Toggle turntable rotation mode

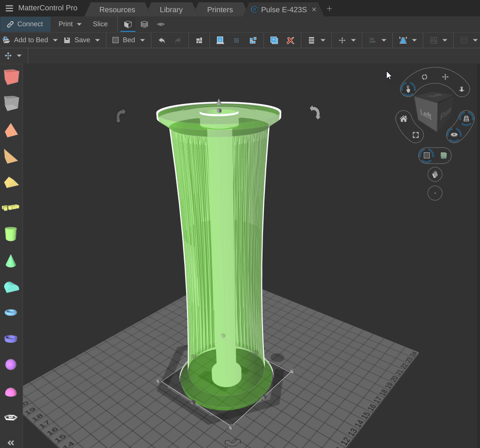pos(454,134)
